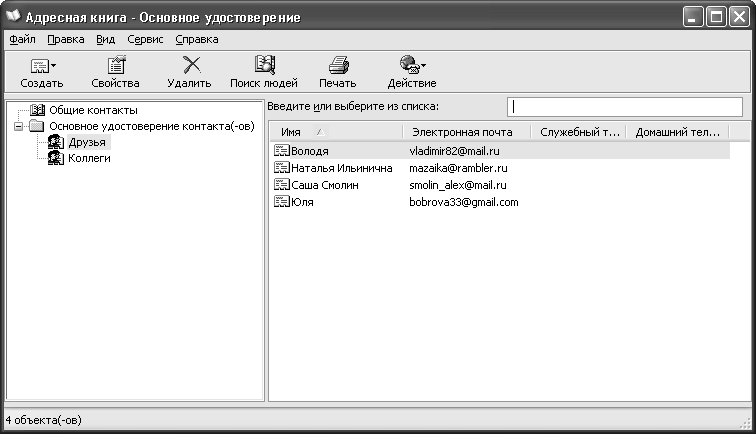Viewport: 756px width, 434px height.
Task: Click the card icon for Наталья Ильинична
Action: click(282, 167)
